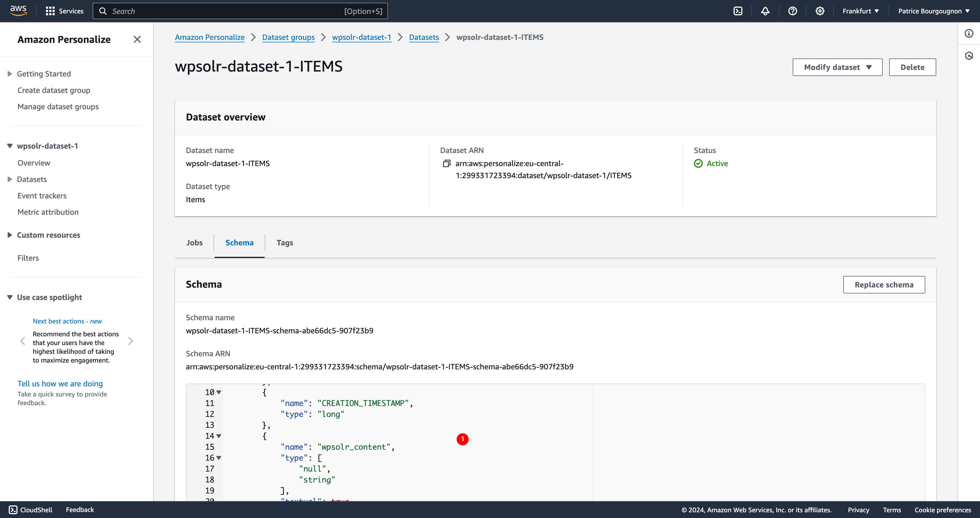
Task: Select the Schema tab
Action: pyautogui.click(x=239, y=242)
